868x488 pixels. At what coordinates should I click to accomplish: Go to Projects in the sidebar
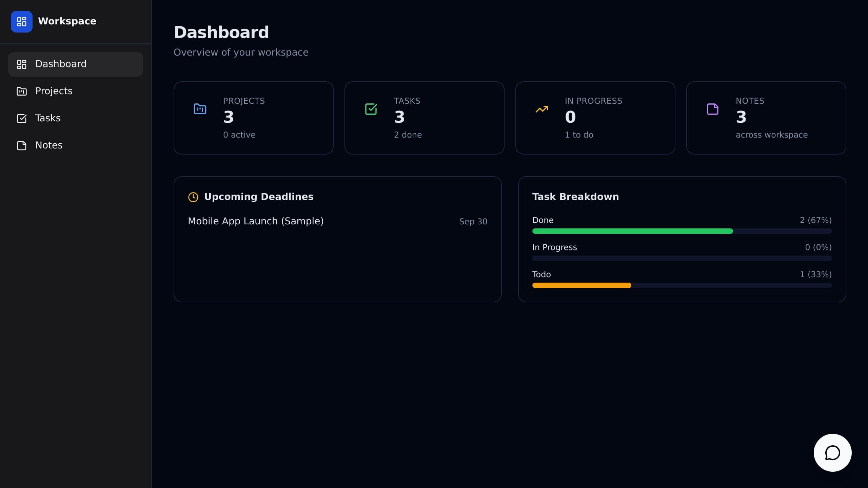coord(76,91)
